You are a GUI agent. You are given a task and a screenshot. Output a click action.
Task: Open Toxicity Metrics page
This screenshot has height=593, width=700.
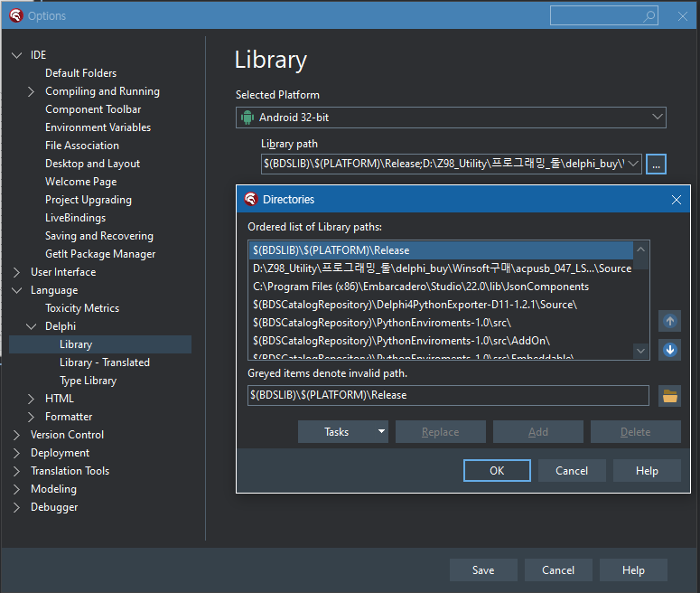pyautogui.click(x=82, y=308)
